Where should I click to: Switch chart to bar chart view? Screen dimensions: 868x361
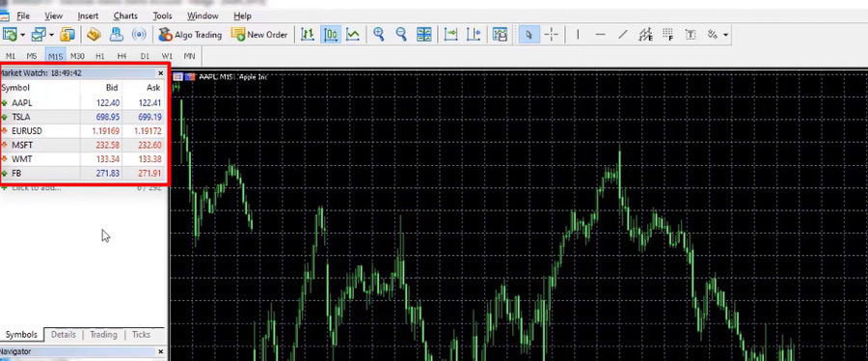[308, 35]
